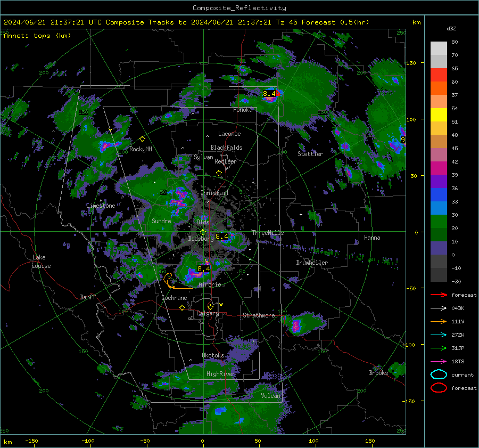Screen dimensions: 479x448
Task: Click the RockyMH label
Action: pyautogui.click(x=141, y=149)
